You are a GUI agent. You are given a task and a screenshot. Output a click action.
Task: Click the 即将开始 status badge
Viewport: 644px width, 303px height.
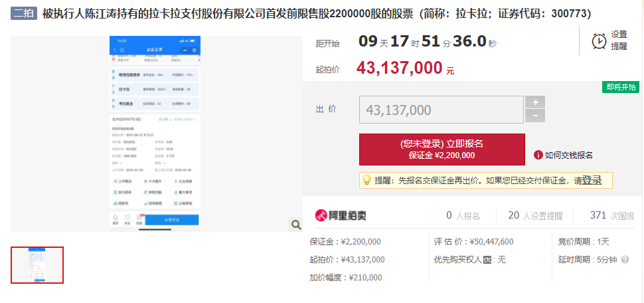pyautogui.click(x=621, y=87)
